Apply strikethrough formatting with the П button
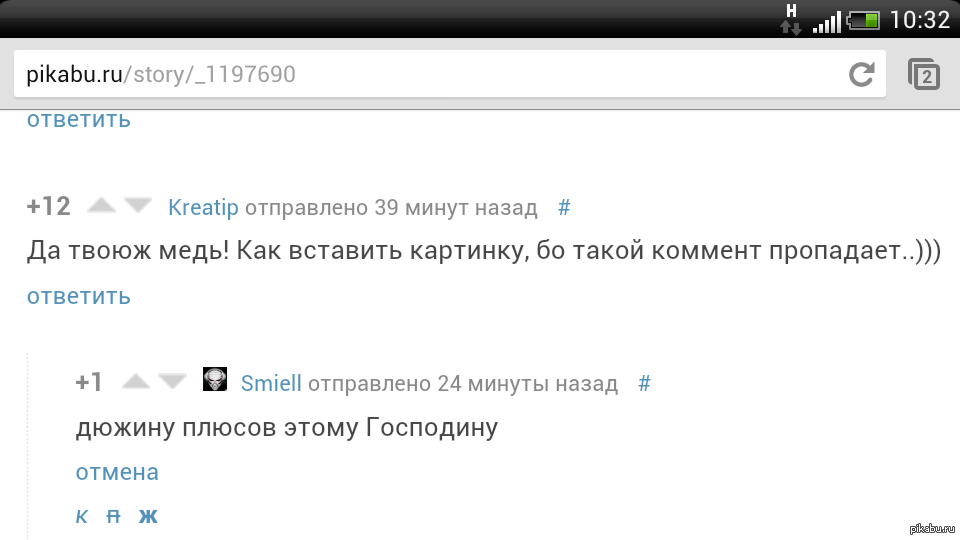Image resolution: width=960 pixels, height=540 pixels. pyautogui.click(x=113, y=517)
